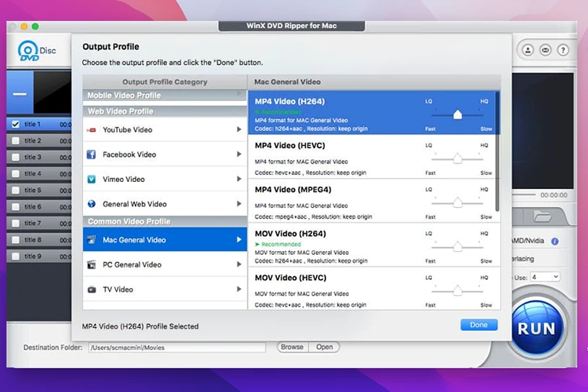Click the Facebook logo icon
The height and width of the screenshot is (392, 588).
coord(91,154)
